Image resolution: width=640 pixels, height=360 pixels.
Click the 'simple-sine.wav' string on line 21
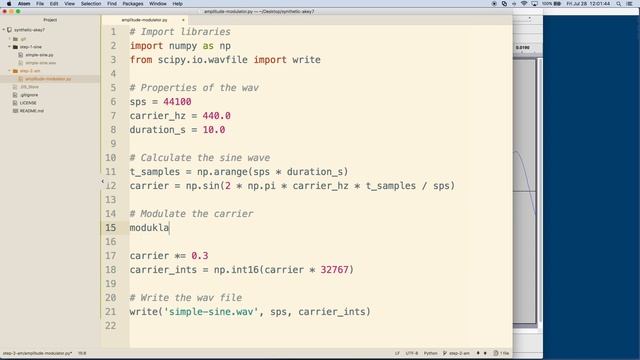pyautogui.click(x=211, y=312)
